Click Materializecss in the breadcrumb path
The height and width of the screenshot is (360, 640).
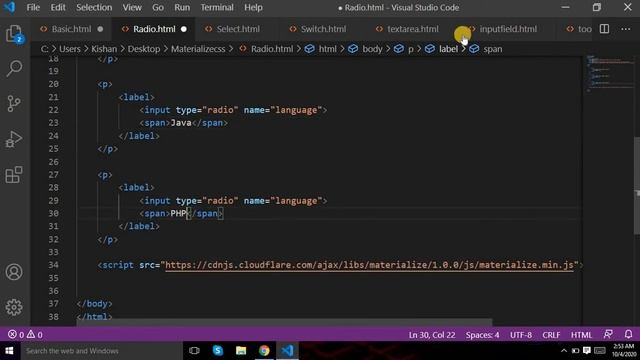point(198,49)
